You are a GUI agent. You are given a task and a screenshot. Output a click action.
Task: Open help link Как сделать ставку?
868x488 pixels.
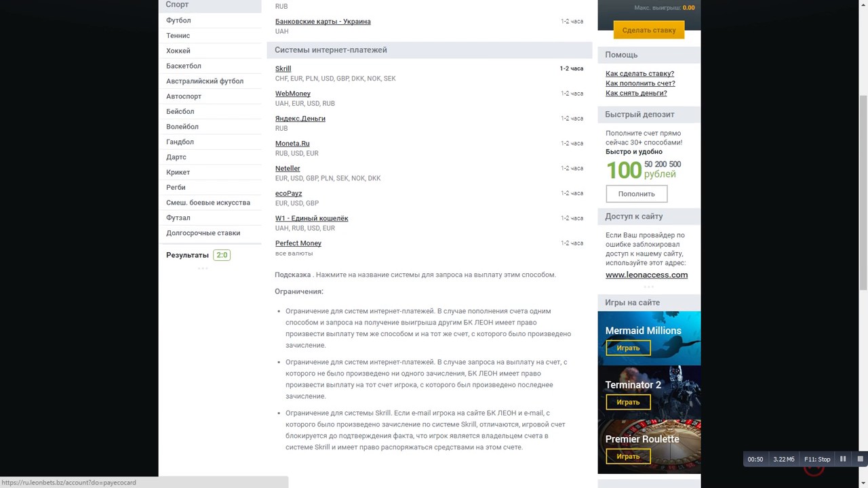point(639,74)
